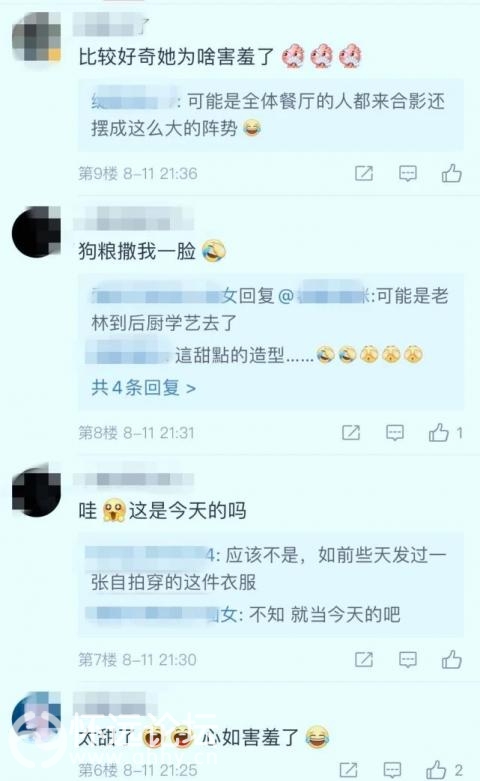Viewport: 480px width, 781px height.
Task: Like the 7th floor comment
Action: pos(452,659)
